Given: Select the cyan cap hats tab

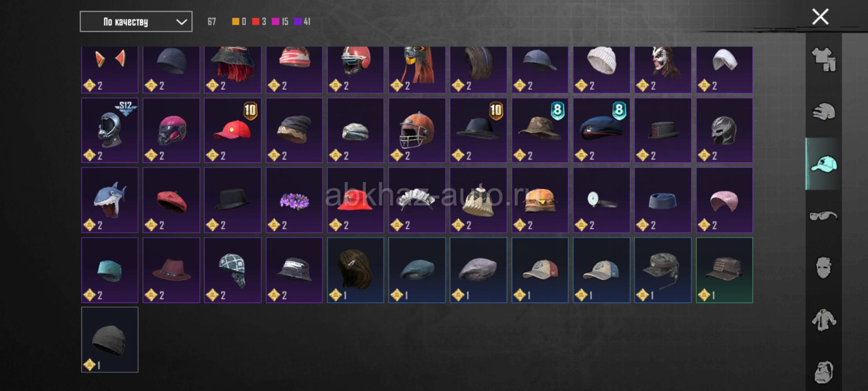Looking at the screenshot, I should [x=824, y=163].
